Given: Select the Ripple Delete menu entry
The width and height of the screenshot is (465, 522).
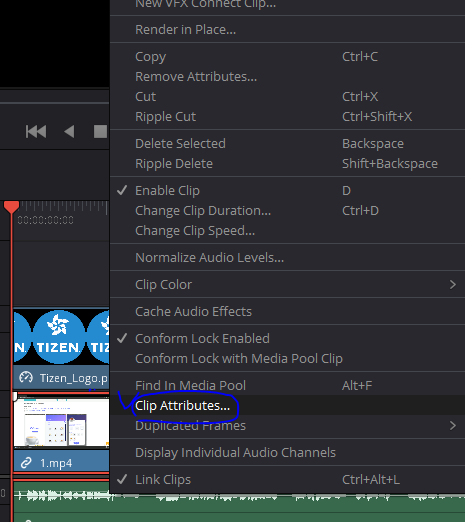Looking at the screenshot, I should pyautogui.click(x=287, y=164).
